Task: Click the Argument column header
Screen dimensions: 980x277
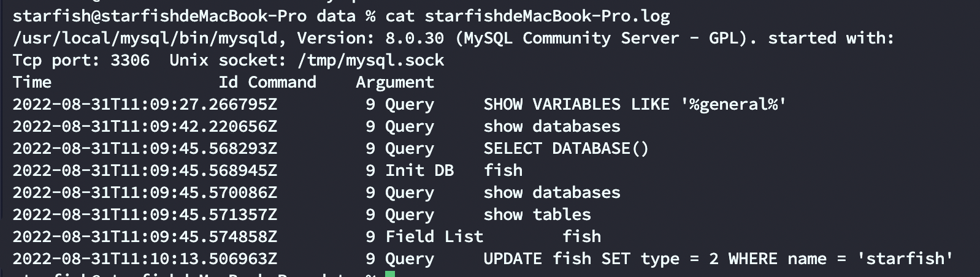Action: (x=394, y=82)
